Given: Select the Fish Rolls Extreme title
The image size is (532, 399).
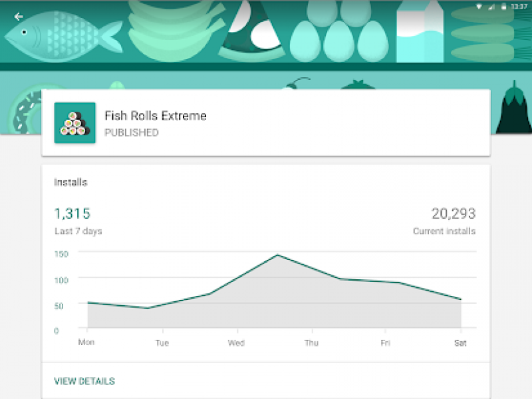Looking at the screenshot, I should [156, 116].
